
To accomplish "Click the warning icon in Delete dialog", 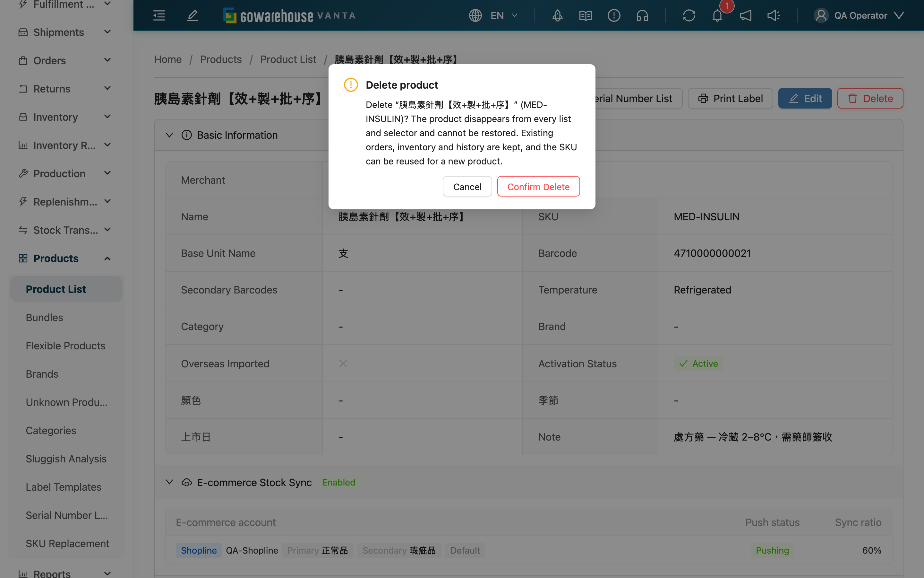I will (x=351, y=84).
